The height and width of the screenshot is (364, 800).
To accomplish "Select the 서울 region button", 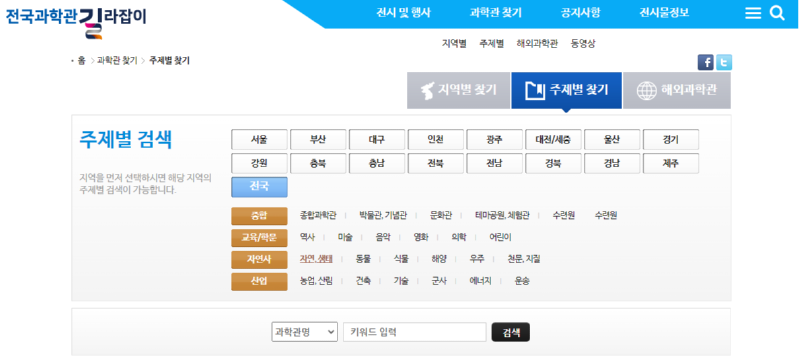I will (259, 139).
